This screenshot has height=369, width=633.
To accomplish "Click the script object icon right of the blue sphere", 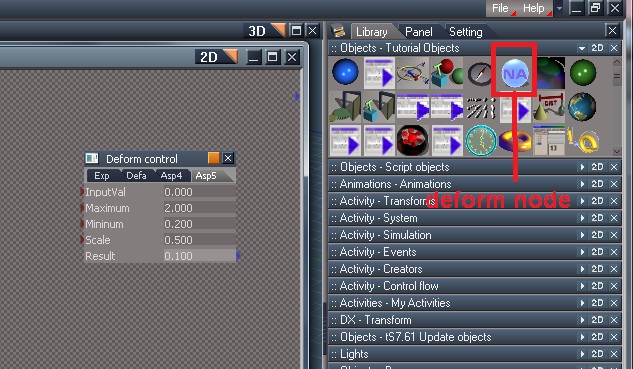I will pyautogui.click(x=379, y=73).
